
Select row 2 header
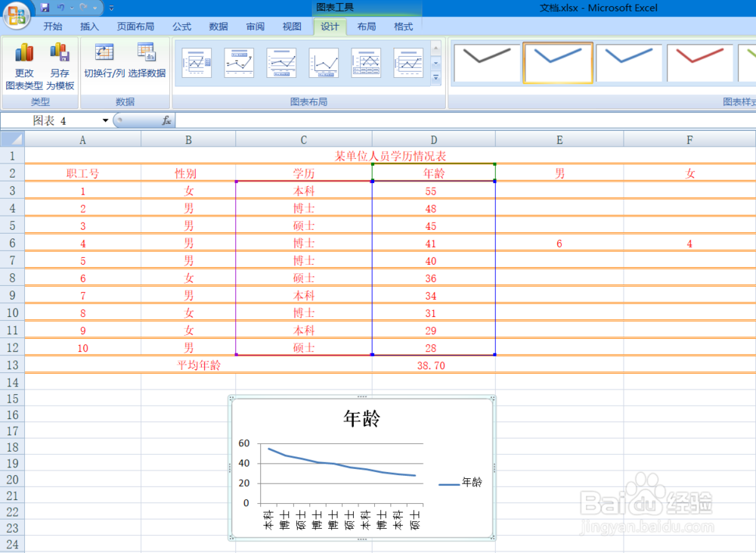(13, 172)
